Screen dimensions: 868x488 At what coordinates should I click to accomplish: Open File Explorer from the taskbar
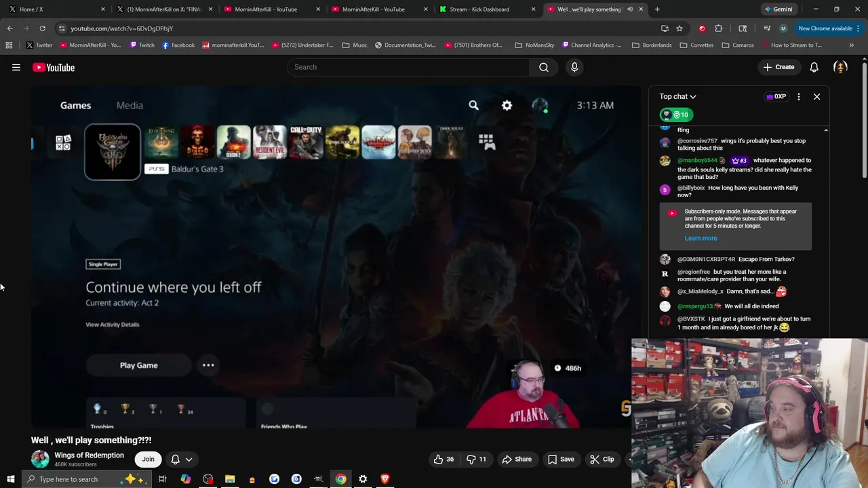230,479
